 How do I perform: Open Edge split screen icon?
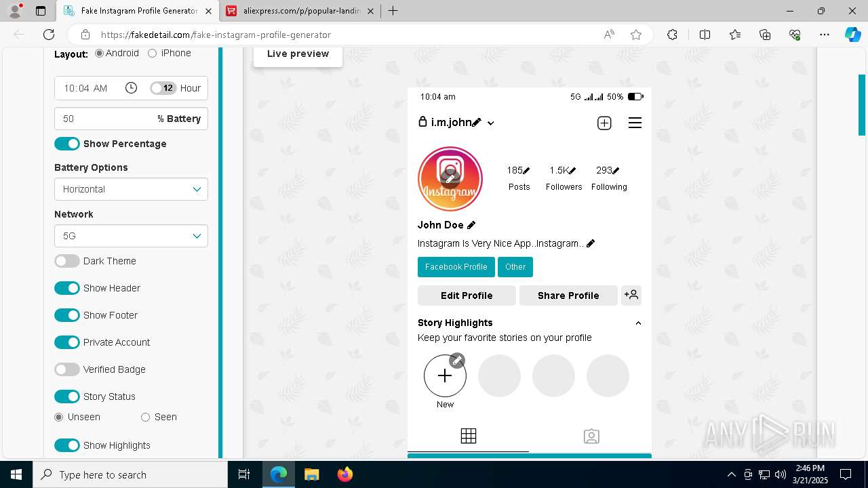[x=705, y=35]
